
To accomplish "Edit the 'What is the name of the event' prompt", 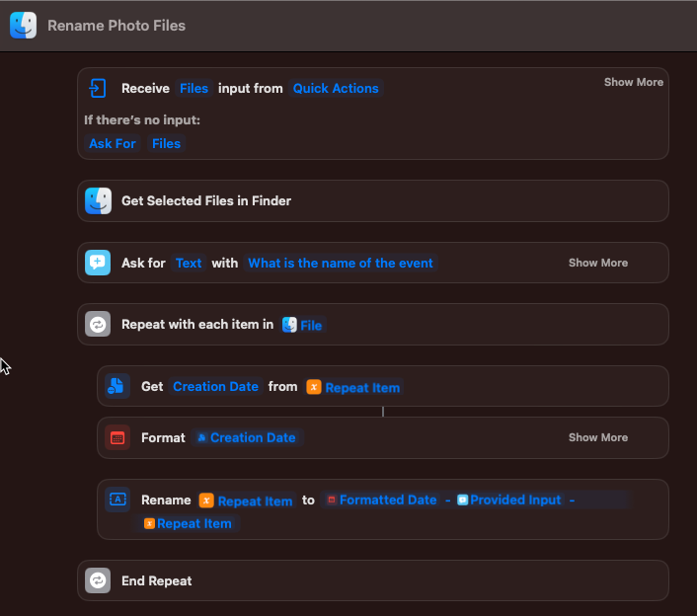I will click(x=341, y=263).
